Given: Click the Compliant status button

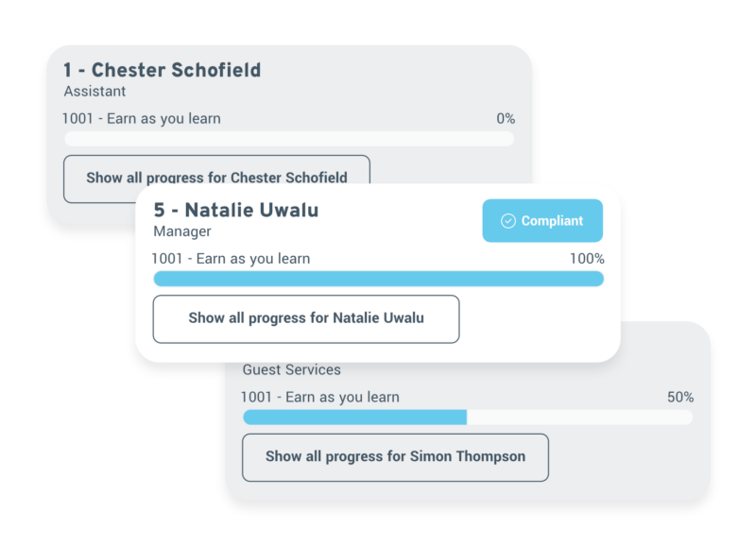Looking at the screenshot, I should point(542,221).
